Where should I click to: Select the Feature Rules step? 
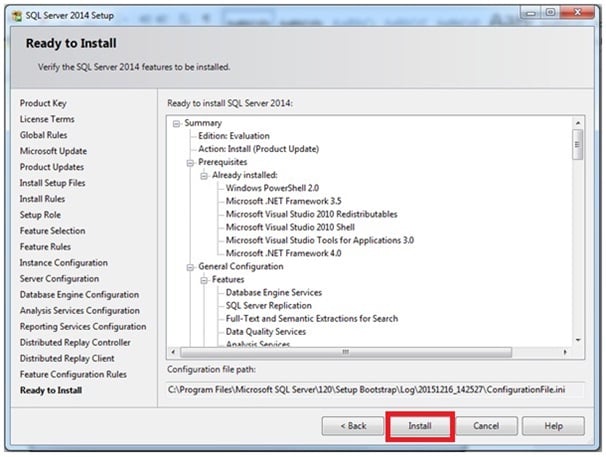tap(45, 247)
